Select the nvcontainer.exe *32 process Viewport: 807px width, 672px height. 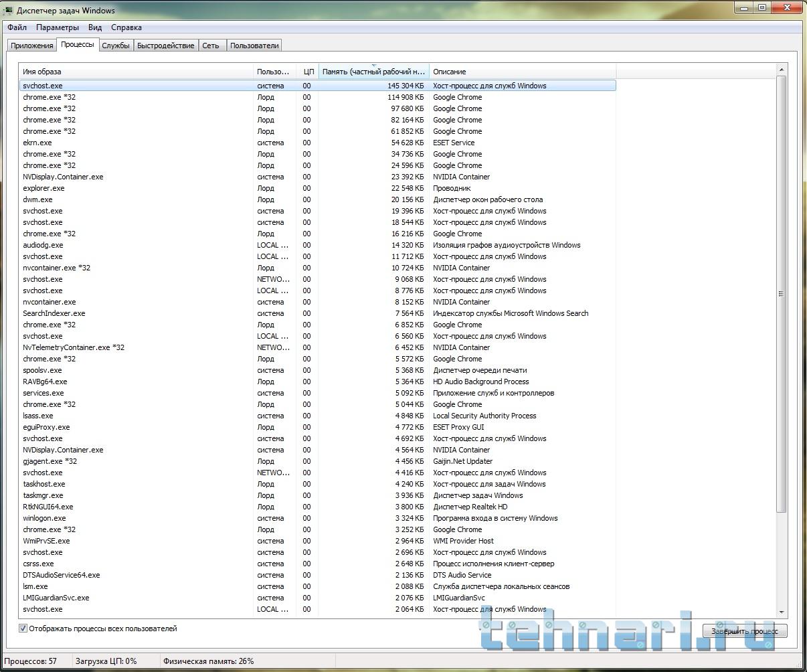318,268
